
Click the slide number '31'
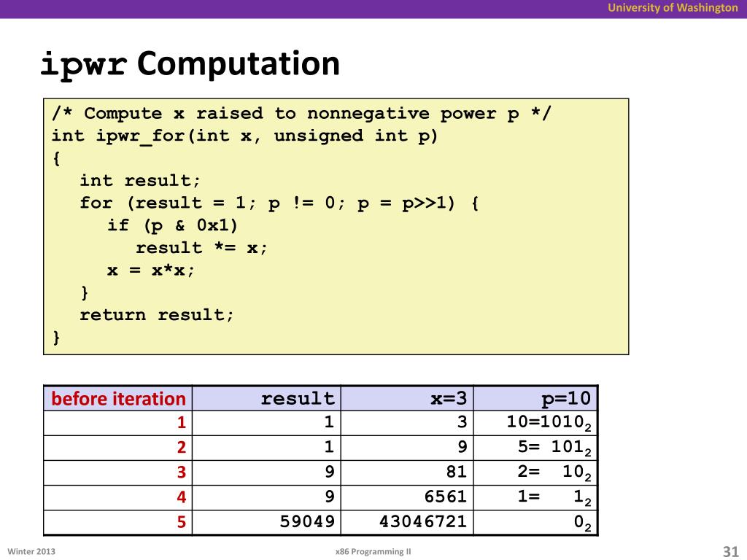[x=730, y=551]
